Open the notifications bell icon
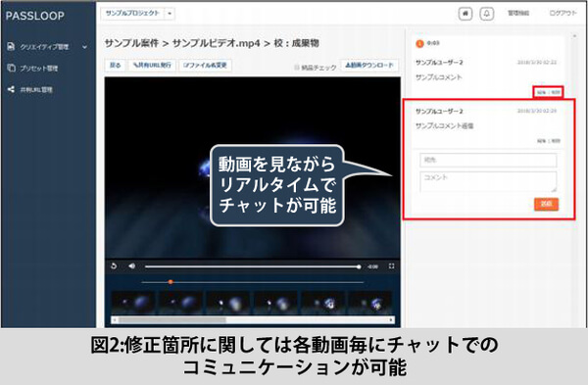This screenshot has height=385, width=588. click(487, 14)
